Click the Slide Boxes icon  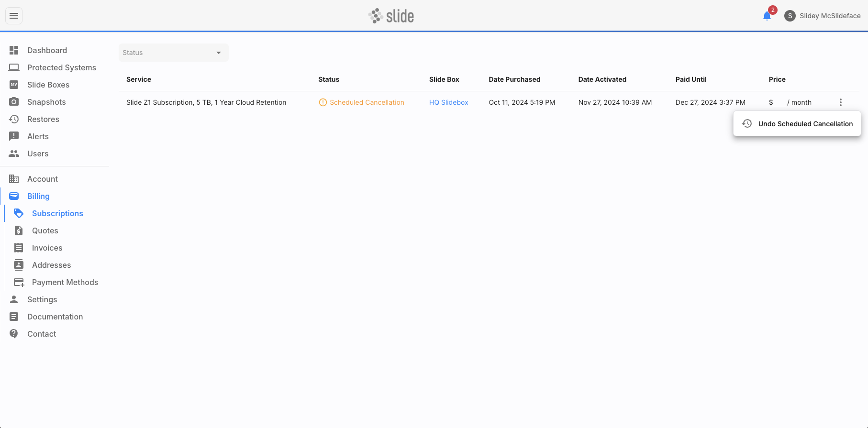pos(14,85)
